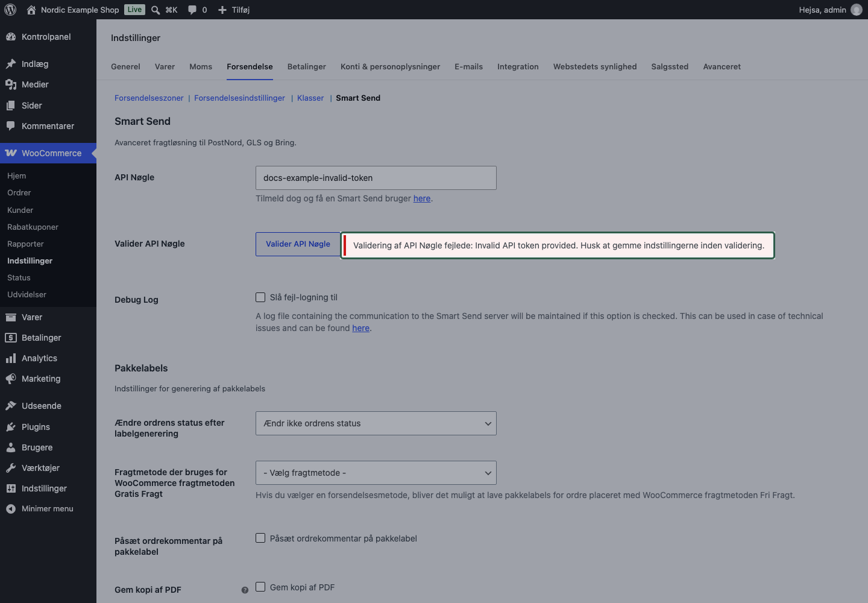Click the Marketing megaphone icon
Image resolution: width=868 pixels, height=603 pixels.
(11, 379)
